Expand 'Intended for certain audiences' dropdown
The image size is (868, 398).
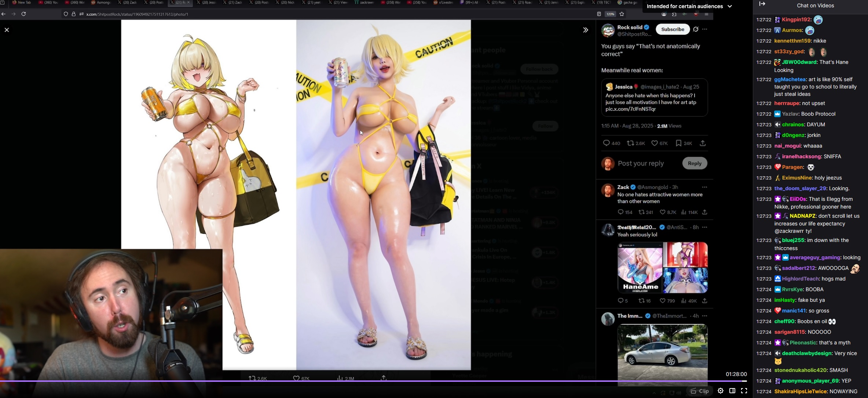pyautogui.click(x=729, y=6)
